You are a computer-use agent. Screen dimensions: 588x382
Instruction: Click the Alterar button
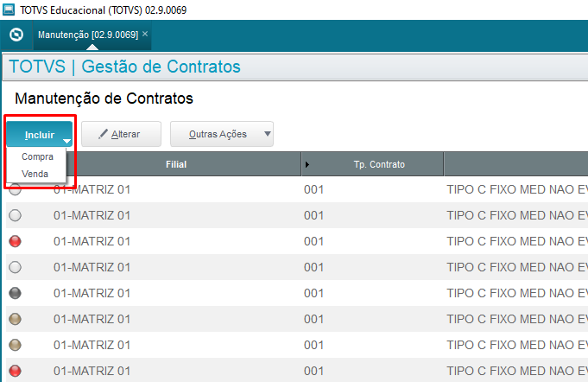(121, 134)
